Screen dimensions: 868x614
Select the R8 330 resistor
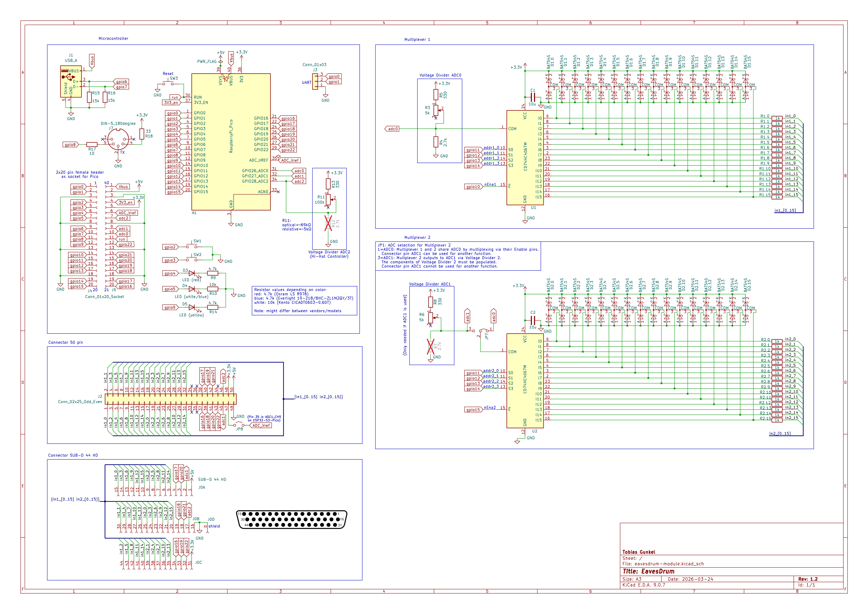pyautogui.click(x=431, y=302)
